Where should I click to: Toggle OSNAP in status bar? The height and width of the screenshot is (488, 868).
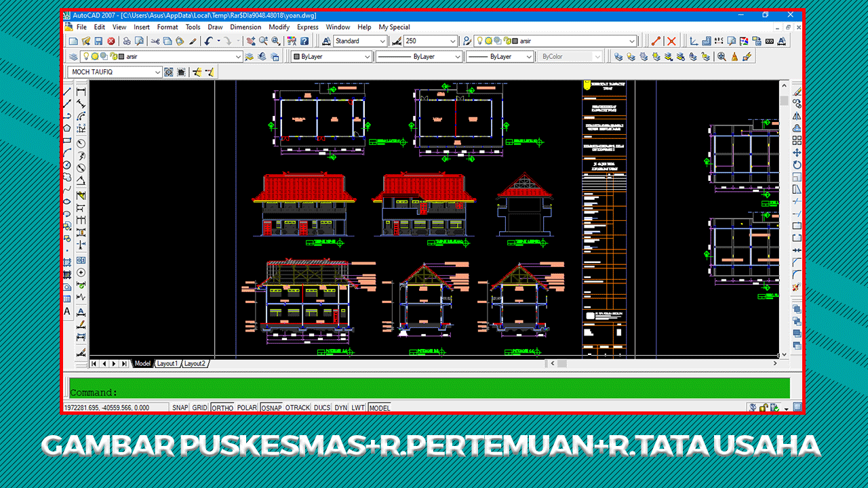271,408
